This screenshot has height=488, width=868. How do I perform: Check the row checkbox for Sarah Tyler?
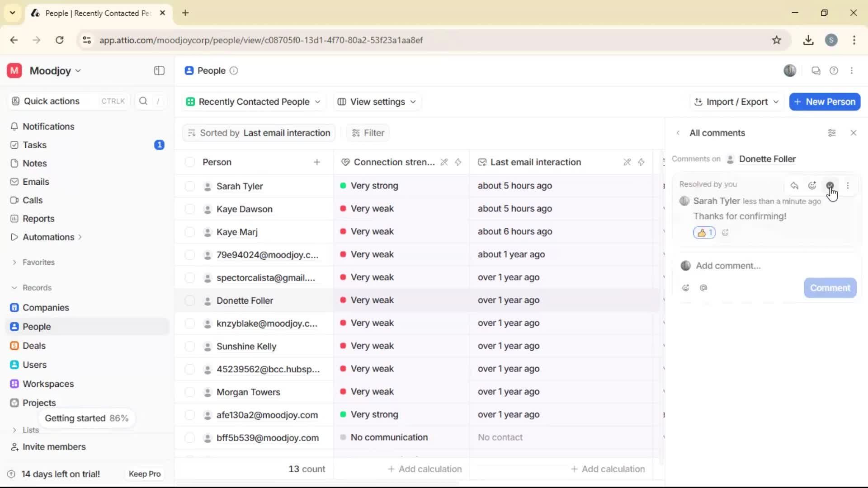tap(189, 186)
